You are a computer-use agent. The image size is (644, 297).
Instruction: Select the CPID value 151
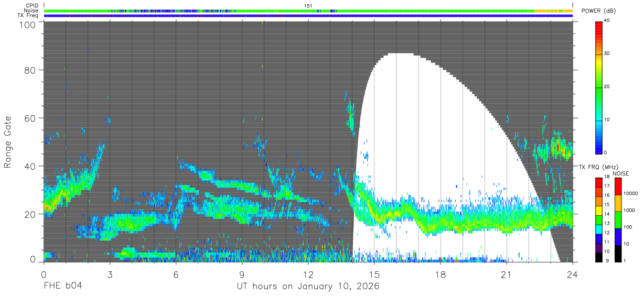308,5
